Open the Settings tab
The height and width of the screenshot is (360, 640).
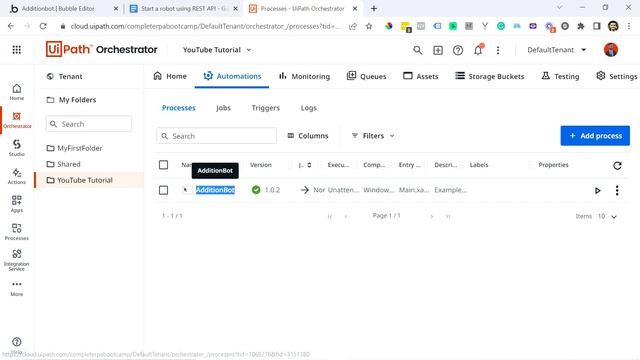(616, 76)
